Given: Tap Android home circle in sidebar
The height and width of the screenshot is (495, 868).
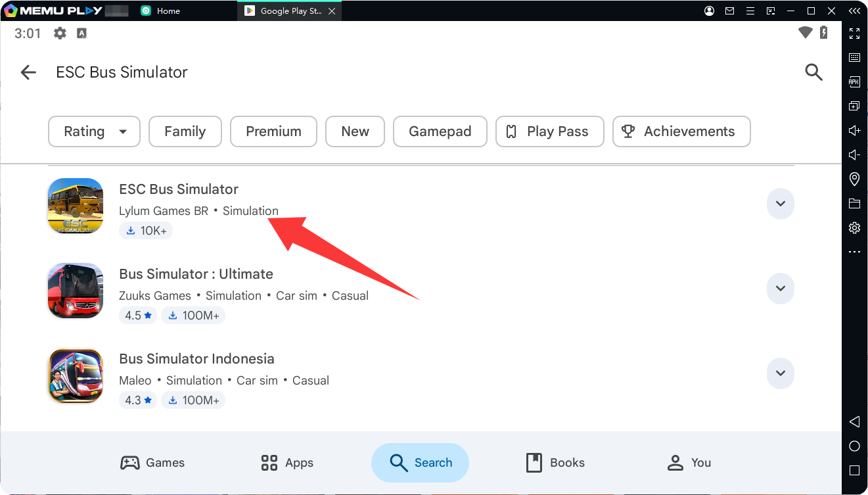Looking at the screenshot, I should pos(854,446).
